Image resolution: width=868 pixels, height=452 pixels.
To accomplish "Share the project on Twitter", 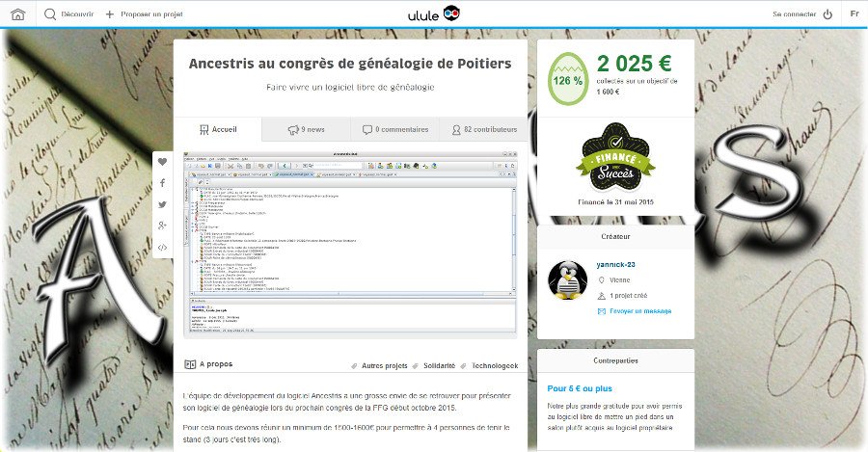I will pos(162,204).
